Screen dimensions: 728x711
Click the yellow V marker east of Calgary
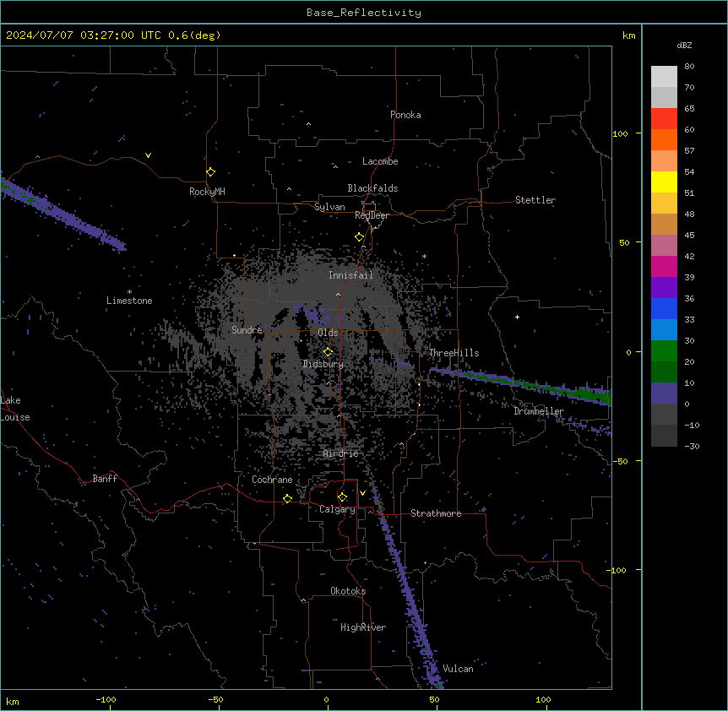[x=362, y=493]
